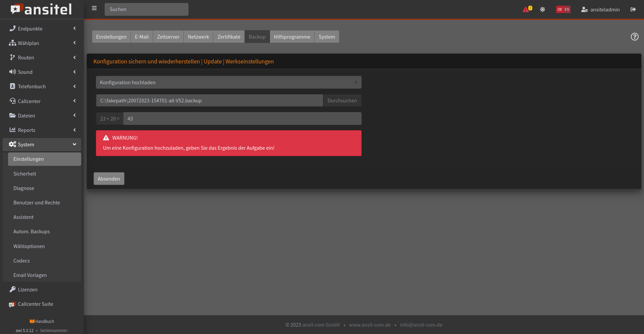Open Lizenzen with key icon
Viewport: 644px width, 334px height.
pos(28,289)
